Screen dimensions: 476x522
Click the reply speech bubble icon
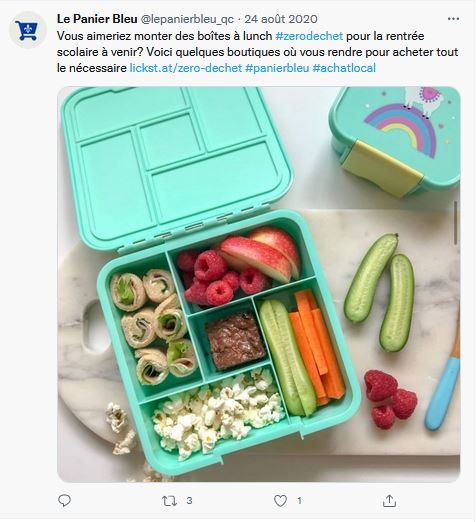tap(64, 501)
